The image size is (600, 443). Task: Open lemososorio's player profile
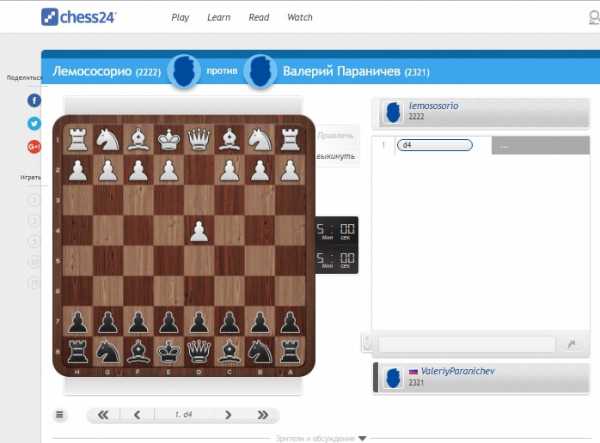tap(433, 105)
